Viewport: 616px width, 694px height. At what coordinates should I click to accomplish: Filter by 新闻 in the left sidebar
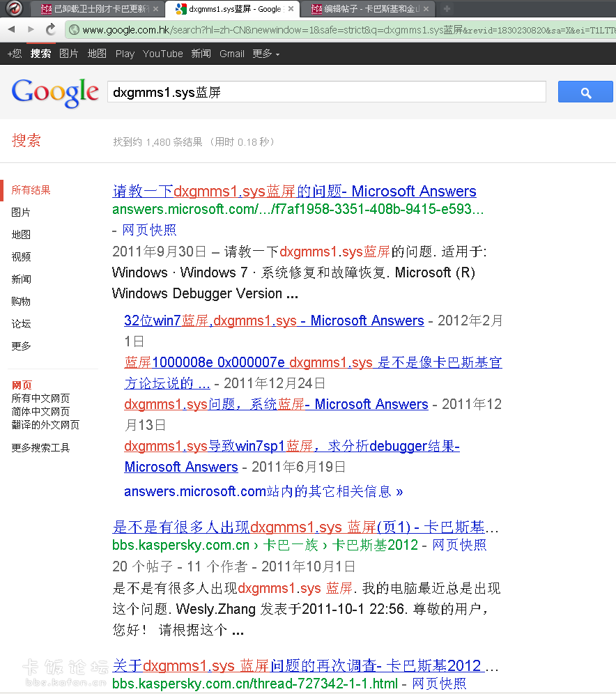[x=21, y=279]
